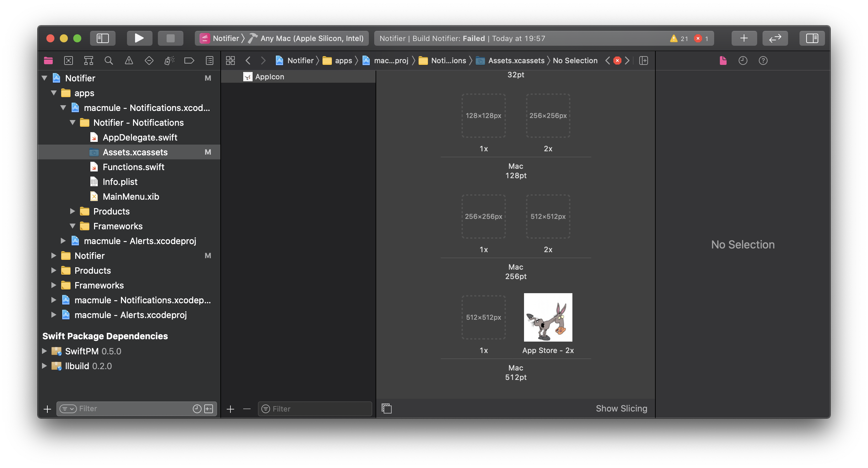
Task: Open the Breakpoint navigator icon
Action: 189,61
